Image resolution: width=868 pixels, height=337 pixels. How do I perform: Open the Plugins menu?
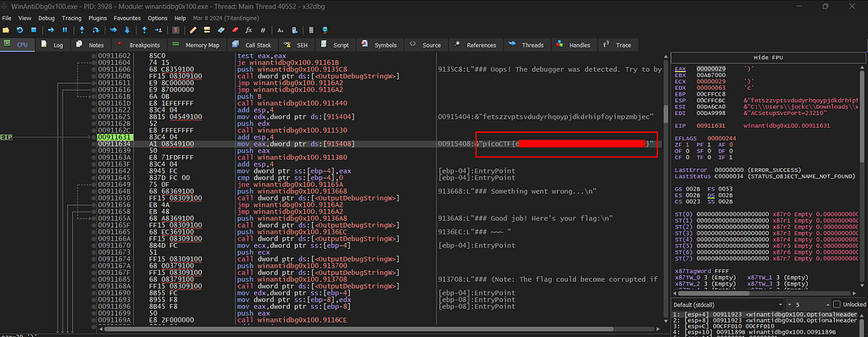tap(97, 19)
